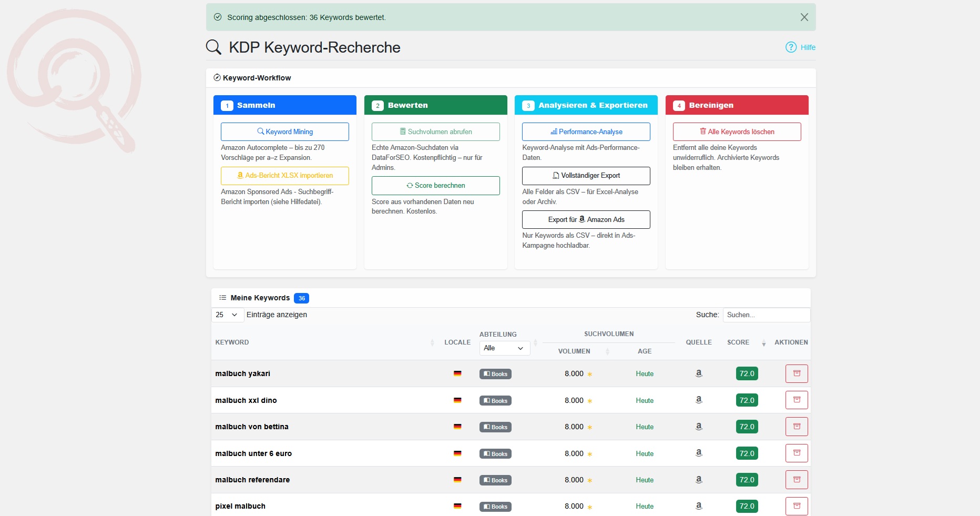Click Books badge in malbuch referendare row
980x516 pixels.
(495, 480)
